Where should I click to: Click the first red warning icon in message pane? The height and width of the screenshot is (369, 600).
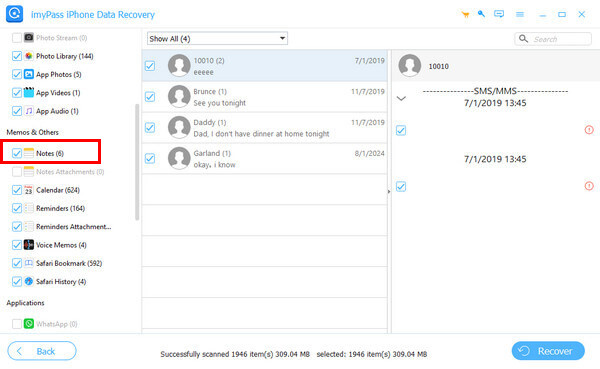(589, 130)
